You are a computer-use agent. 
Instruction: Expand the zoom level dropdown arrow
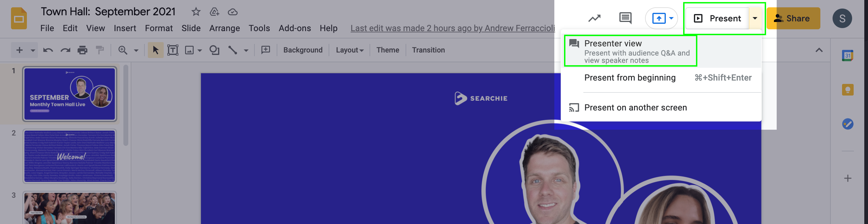136,51
